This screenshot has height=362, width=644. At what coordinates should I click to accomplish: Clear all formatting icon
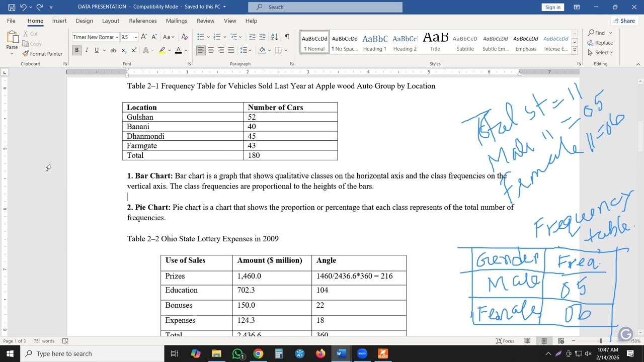(x=185, y=37)
